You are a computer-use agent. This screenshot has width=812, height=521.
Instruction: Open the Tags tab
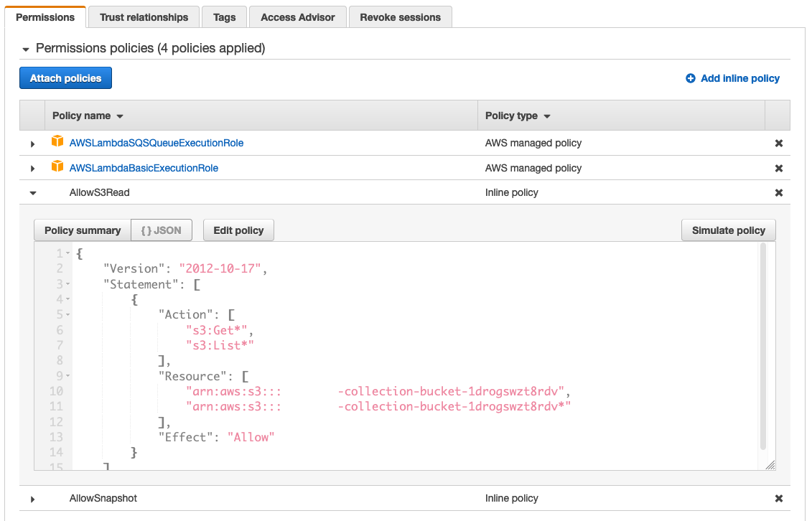point(224,17)
